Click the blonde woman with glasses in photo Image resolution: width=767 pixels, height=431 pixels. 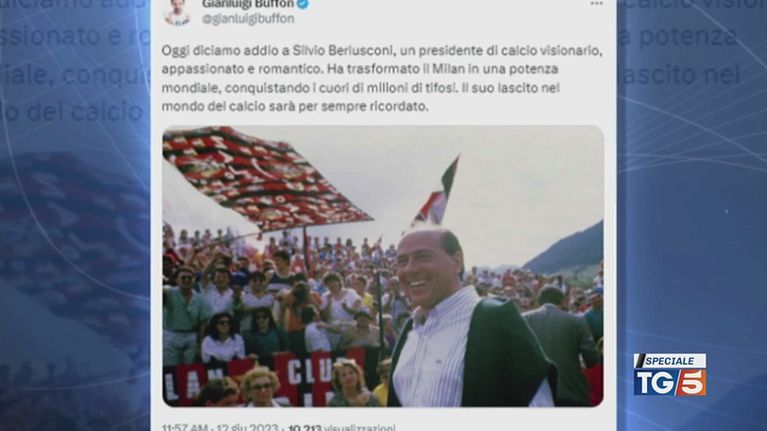click(x=260, y=387)
